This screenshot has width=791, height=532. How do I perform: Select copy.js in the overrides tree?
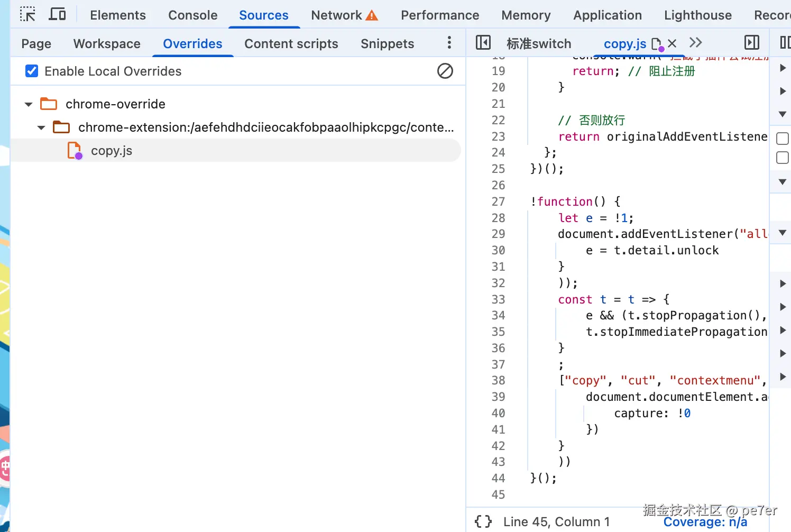coord(235,151)
